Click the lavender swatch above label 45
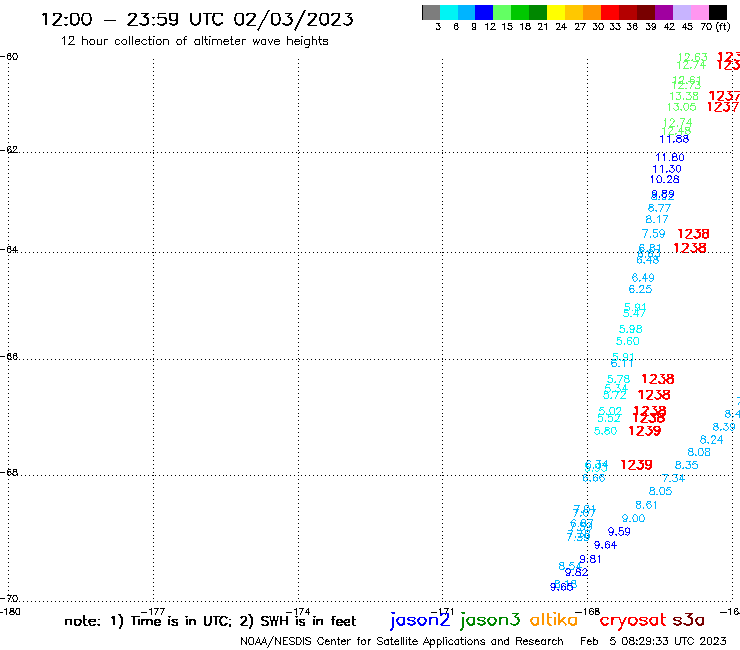 (682, 12)
